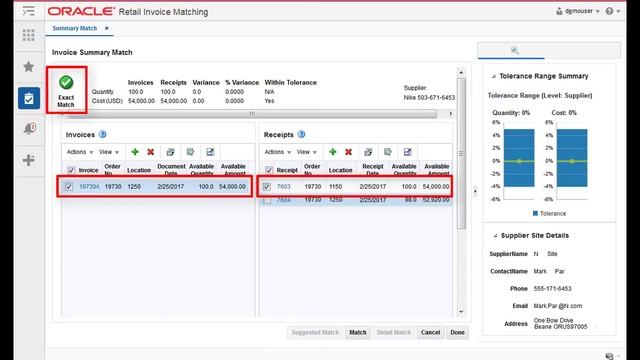Click the Receipts help question icon
Image resolution: width=640 pixels, height=360 pixels.
(x=301, y=134)
